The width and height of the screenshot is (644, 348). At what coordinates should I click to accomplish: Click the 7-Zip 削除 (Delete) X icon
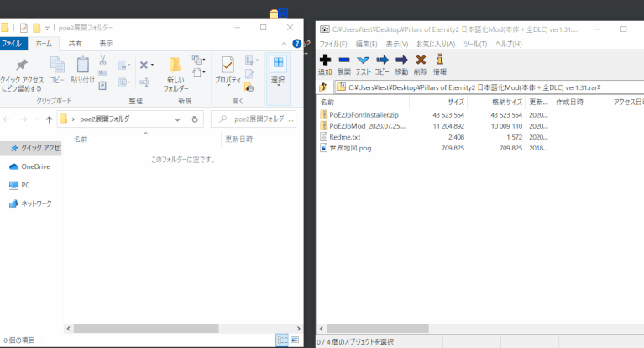point(421,60)
